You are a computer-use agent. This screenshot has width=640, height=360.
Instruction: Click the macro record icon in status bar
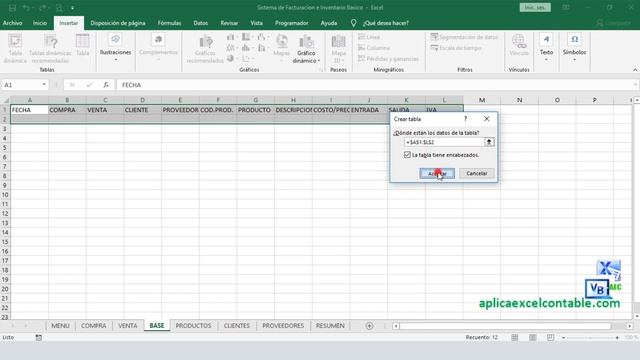click(x=39, y=338)
